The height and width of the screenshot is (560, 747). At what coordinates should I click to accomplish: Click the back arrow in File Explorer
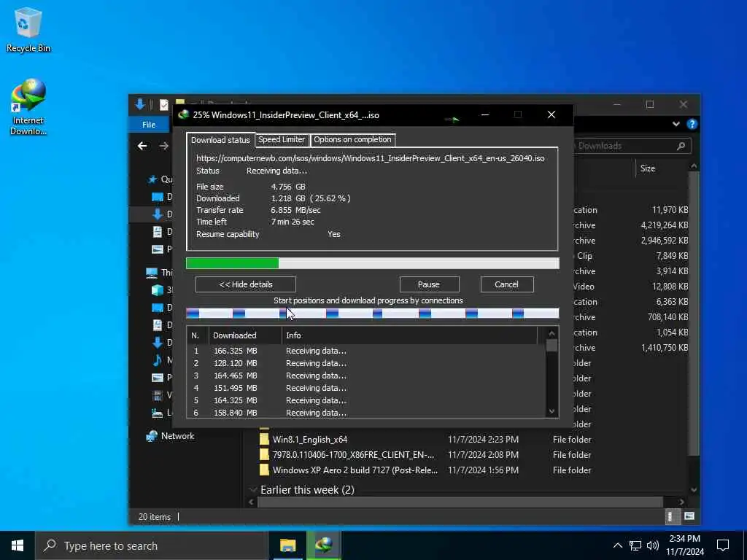tap(142, 146)
